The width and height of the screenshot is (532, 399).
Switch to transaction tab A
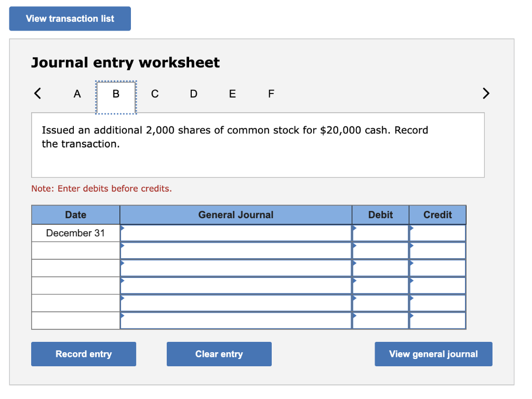click(x=77, y=94)
